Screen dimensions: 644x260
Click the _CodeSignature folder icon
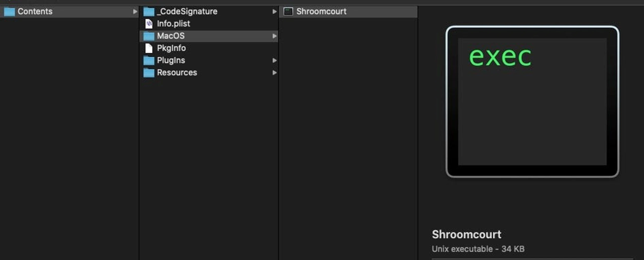pos(149,12)
